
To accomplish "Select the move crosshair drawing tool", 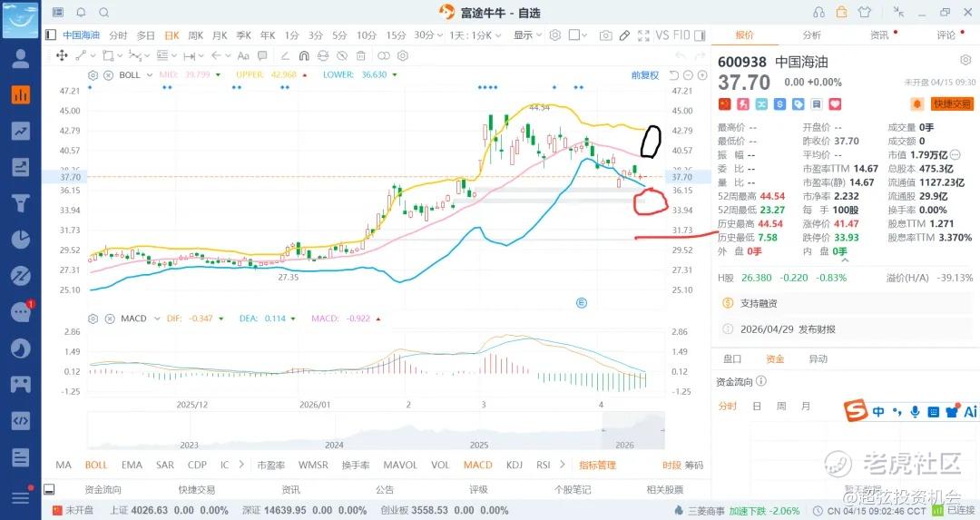I will 62,55.
